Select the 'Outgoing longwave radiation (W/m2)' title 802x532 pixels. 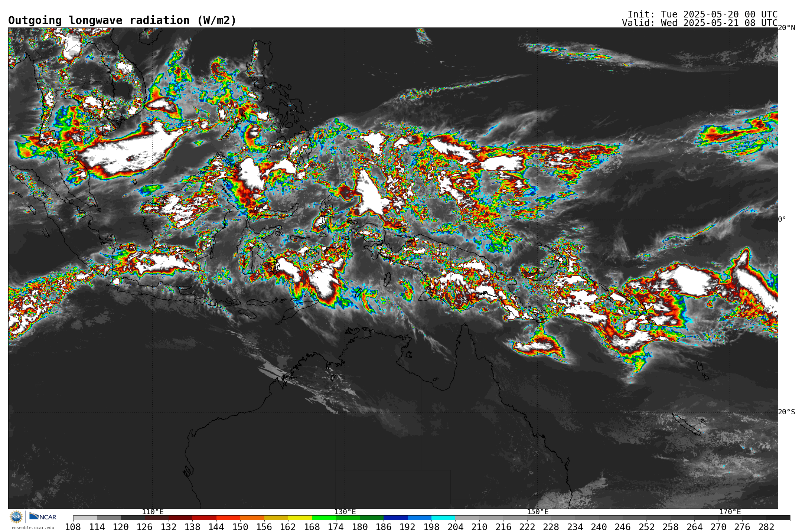122,20
